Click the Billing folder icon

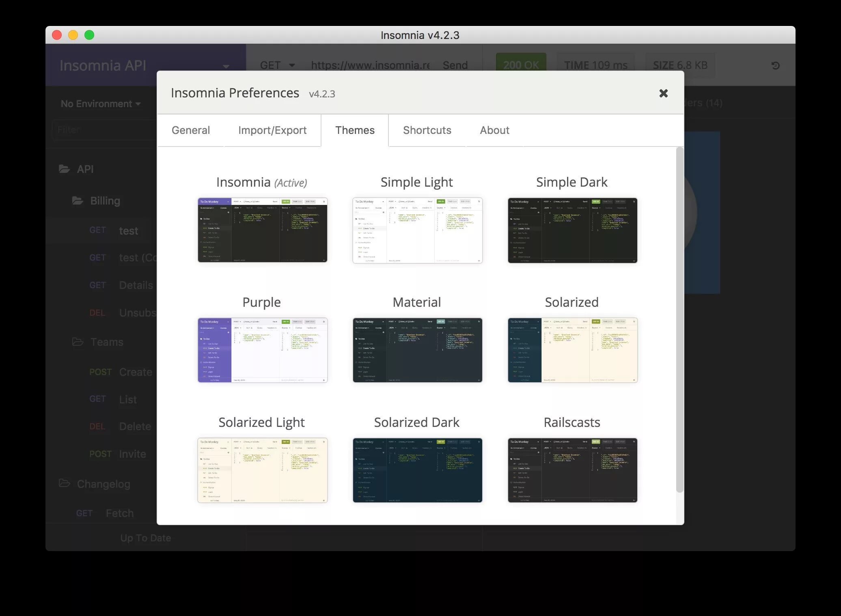pyautogui.click(x=78, y=200)
